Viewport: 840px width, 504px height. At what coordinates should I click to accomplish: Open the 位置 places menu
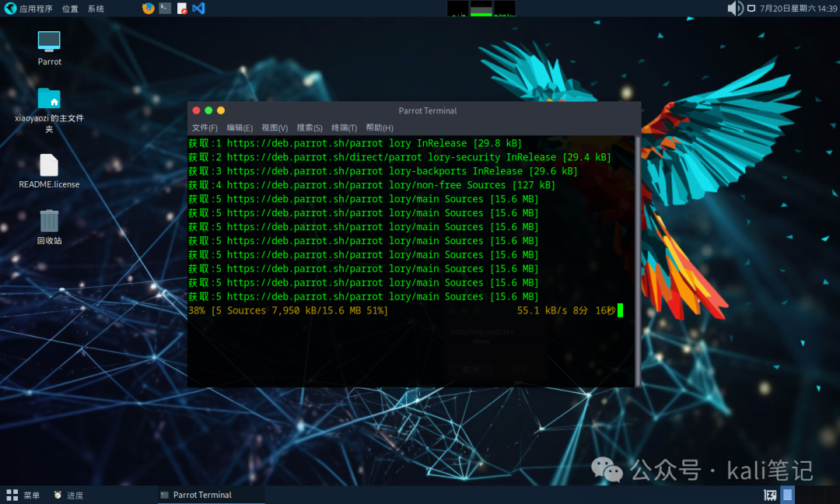point(70,9)
